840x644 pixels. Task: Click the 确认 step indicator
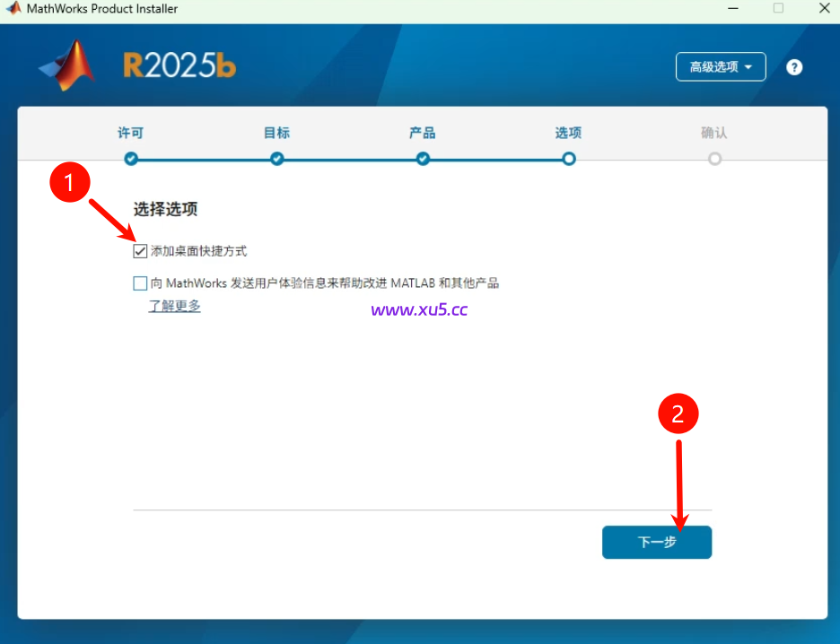(x=713, y=159)
